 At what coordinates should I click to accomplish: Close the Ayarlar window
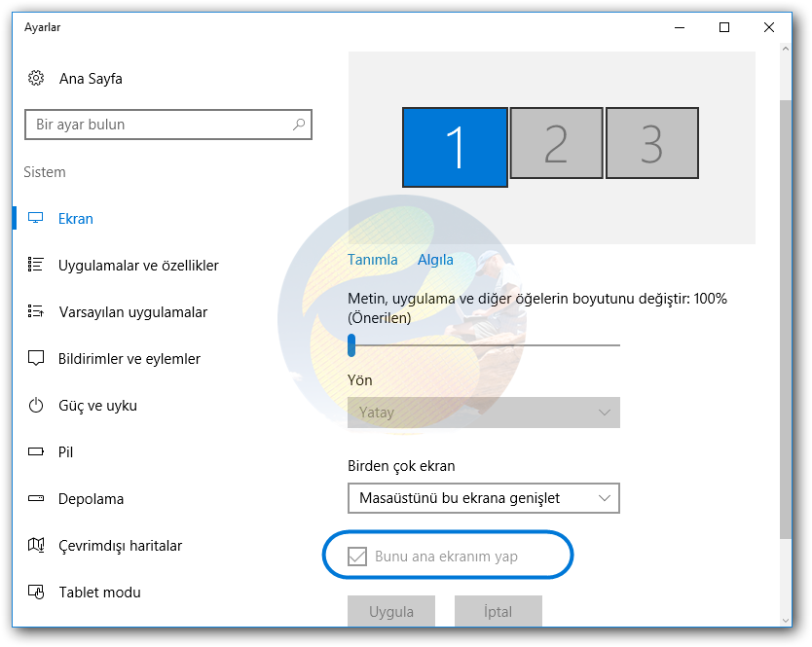[769, 27]
